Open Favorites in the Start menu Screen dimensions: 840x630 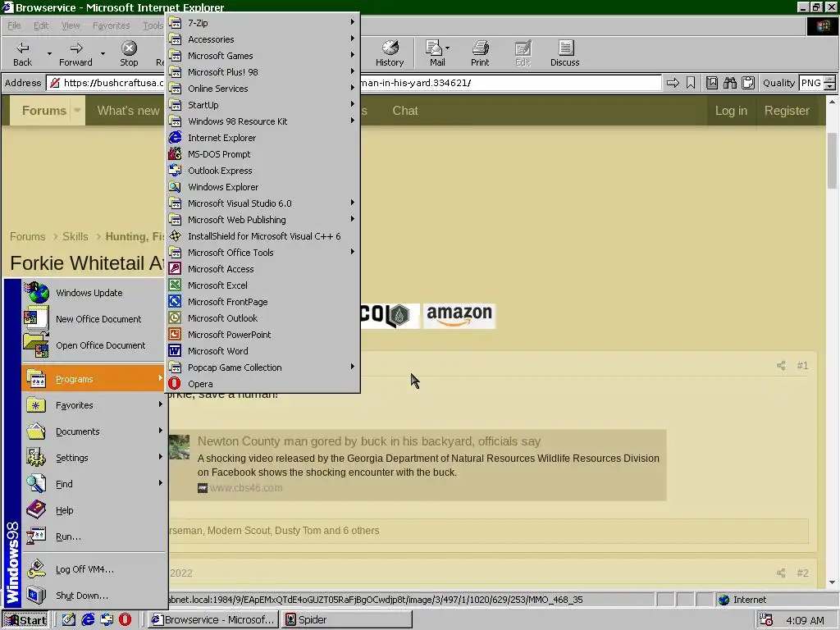(x=94, y=405)
